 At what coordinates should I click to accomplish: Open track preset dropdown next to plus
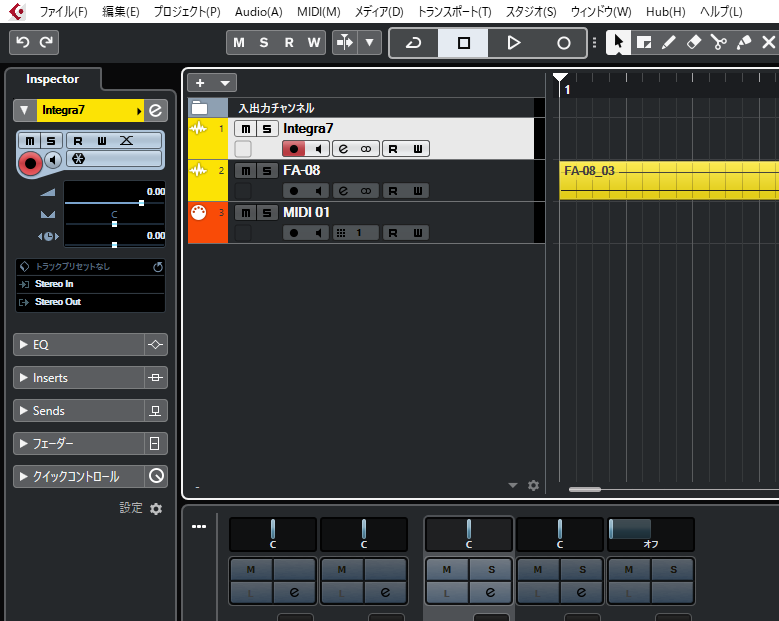pyautogui.click(x=225, y=83)
